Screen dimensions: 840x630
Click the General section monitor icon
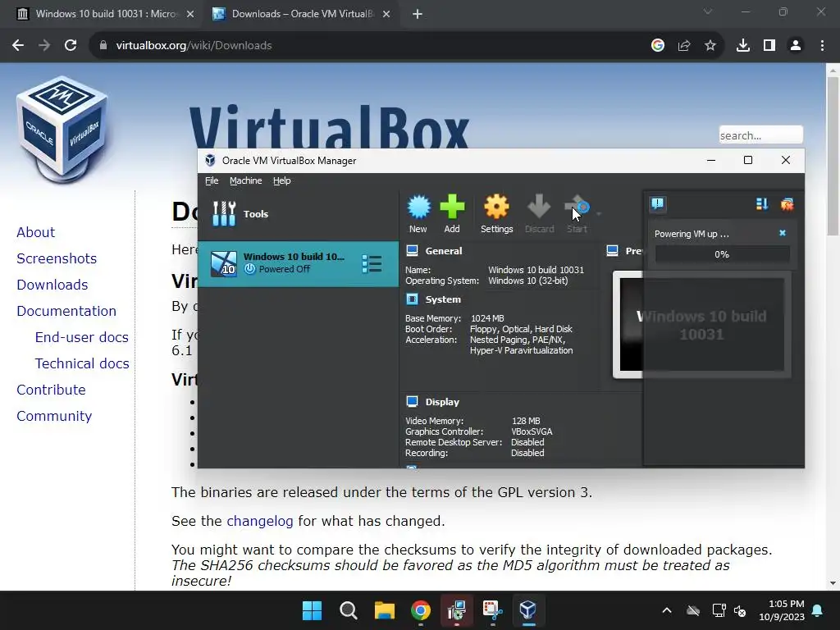(412, 251)
